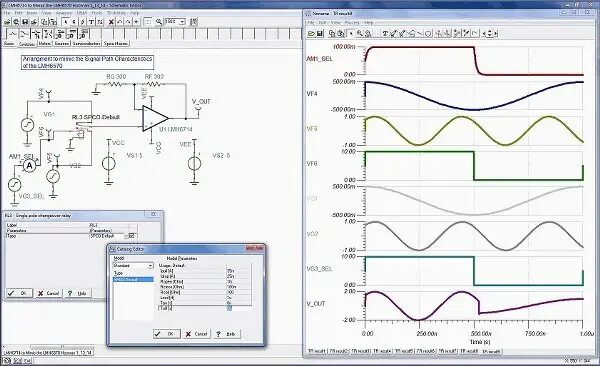Screen dimensions: 600x366
Task: Select the highlighted SPDO Default type in Catalog Editor
Action: coord(133,279)
